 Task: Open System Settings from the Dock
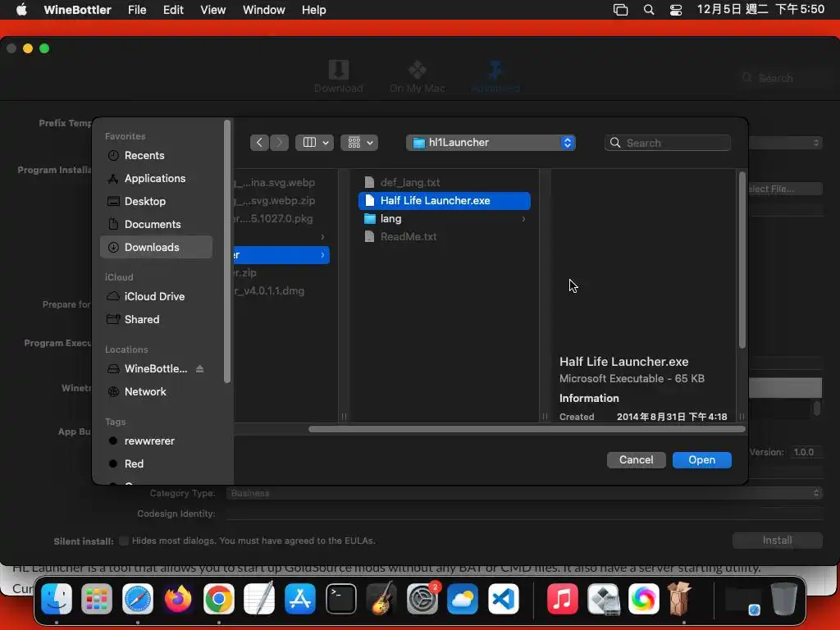point(422,599)
